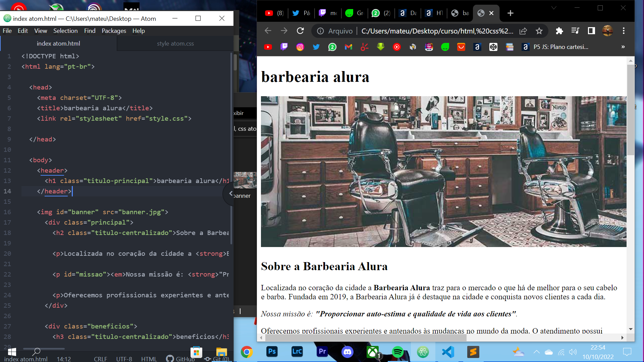Reload the page in Chrome

click(x=300, y=31)
